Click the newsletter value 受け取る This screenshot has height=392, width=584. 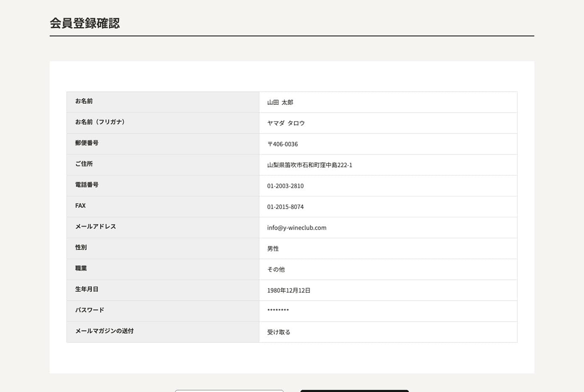[279, 332]
